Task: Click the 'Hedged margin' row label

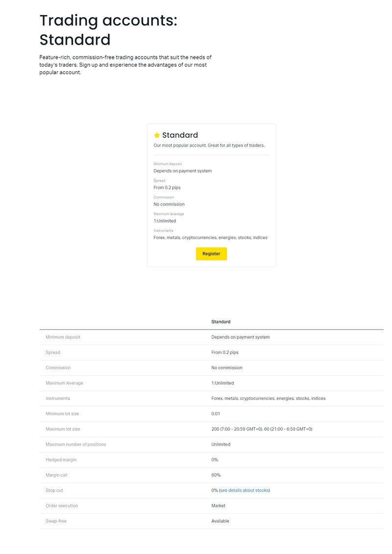Action: tap(61, 460)
